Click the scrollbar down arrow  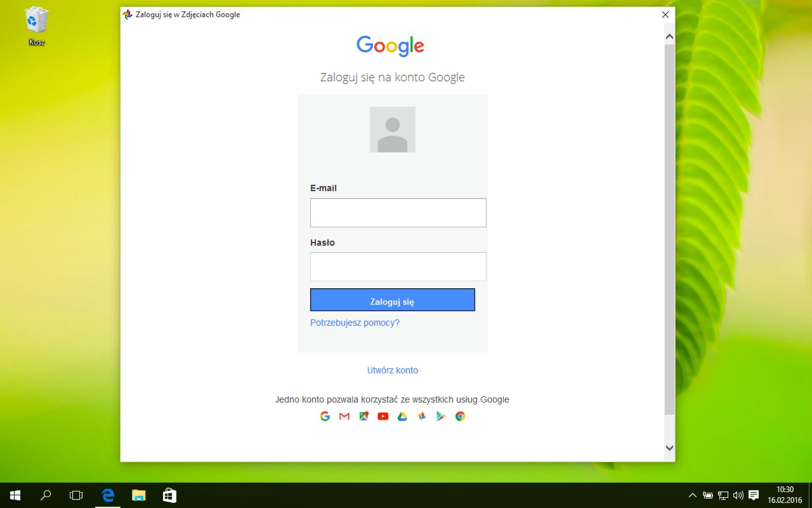pos(669,448)
